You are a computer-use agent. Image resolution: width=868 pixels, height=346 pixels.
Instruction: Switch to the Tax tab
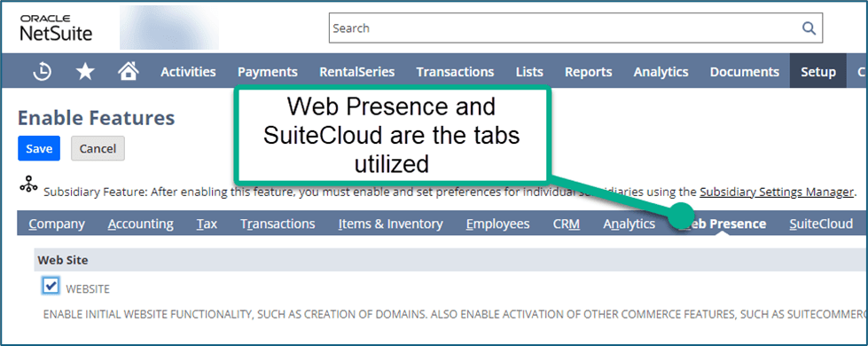point(207,224)
